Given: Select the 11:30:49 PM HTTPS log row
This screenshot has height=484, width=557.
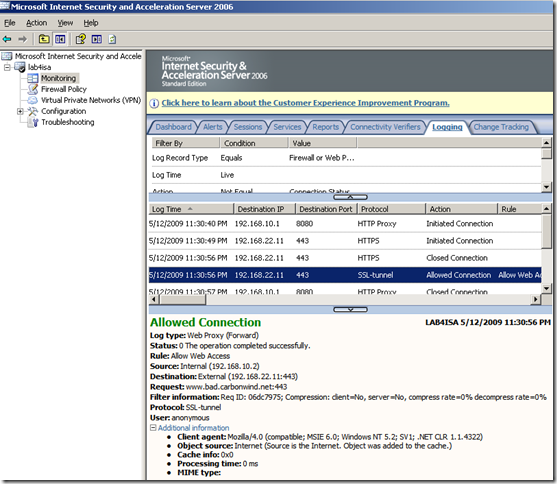Looking at the screenshot, I should [345, 241].
